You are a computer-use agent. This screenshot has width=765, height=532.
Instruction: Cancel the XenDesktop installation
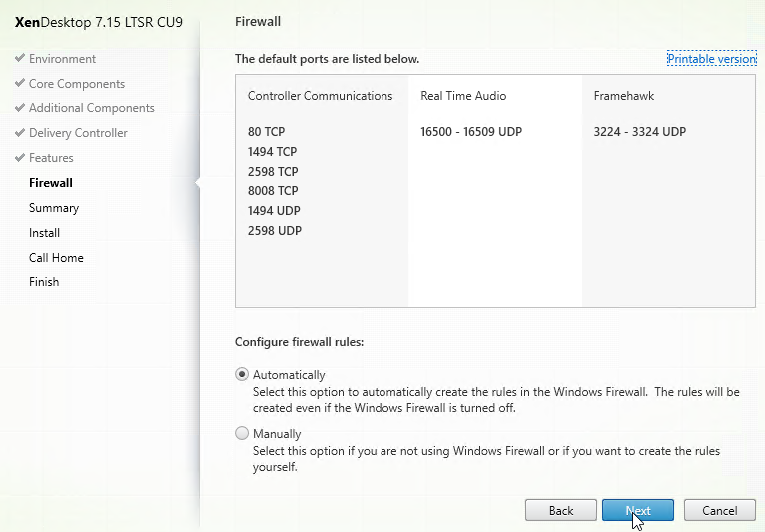tap(720, 510)
